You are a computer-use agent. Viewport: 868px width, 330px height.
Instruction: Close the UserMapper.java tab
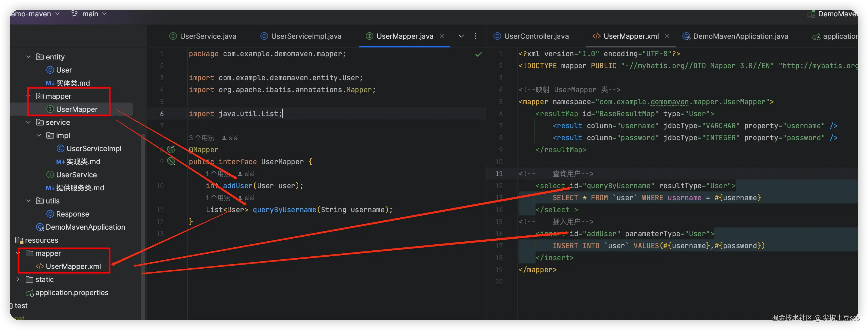[442, 36]
